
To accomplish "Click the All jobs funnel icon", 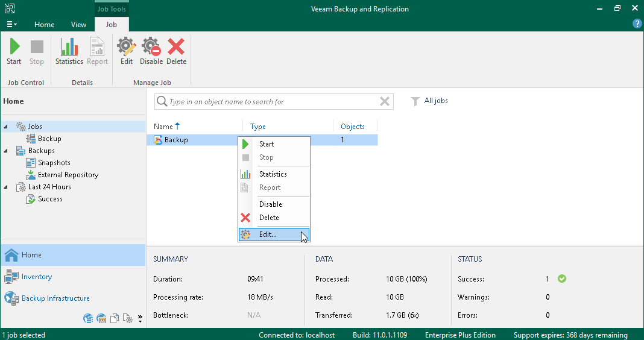I will tap(415, 101).
